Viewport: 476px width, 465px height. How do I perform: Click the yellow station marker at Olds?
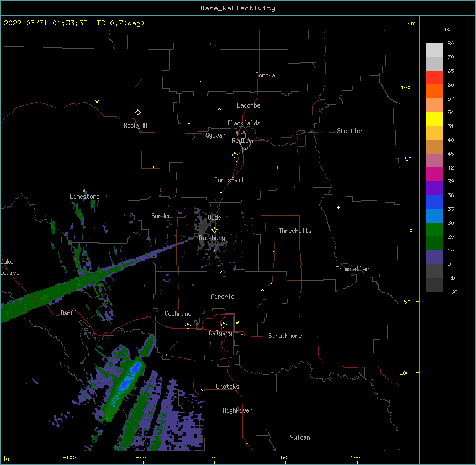point(214,230)
